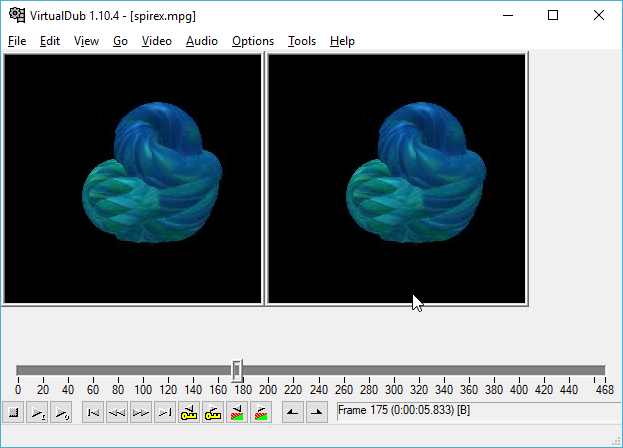Screen dimensions: 623x448
Task: Play the input video preview
Action: (x=37, y=412)
